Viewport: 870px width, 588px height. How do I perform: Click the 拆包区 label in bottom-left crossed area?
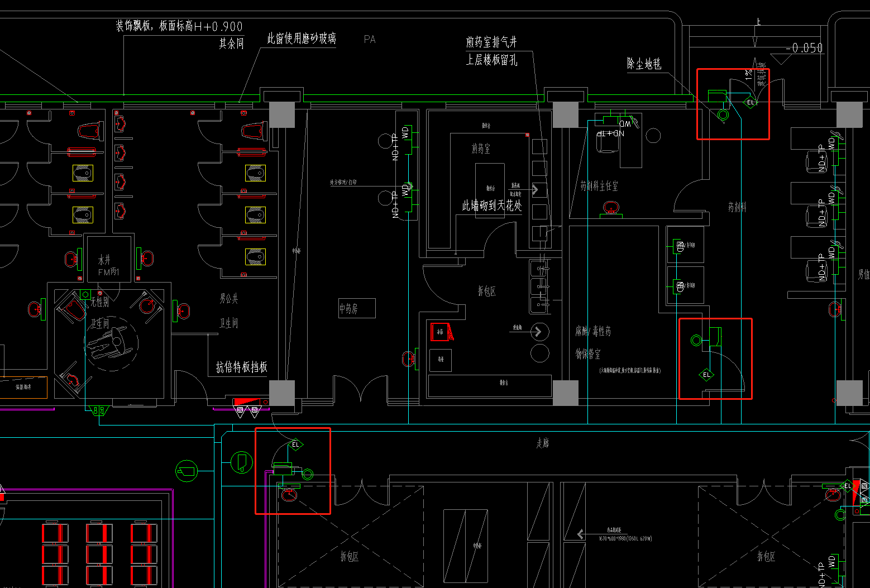point(350,556)
